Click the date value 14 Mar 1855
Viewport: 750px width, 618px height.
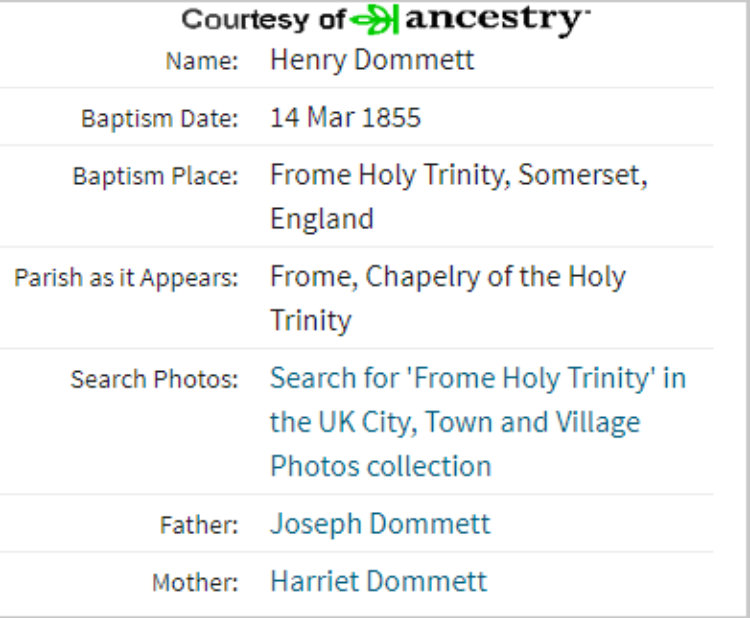pyautogui.click(x=345, y=118)
